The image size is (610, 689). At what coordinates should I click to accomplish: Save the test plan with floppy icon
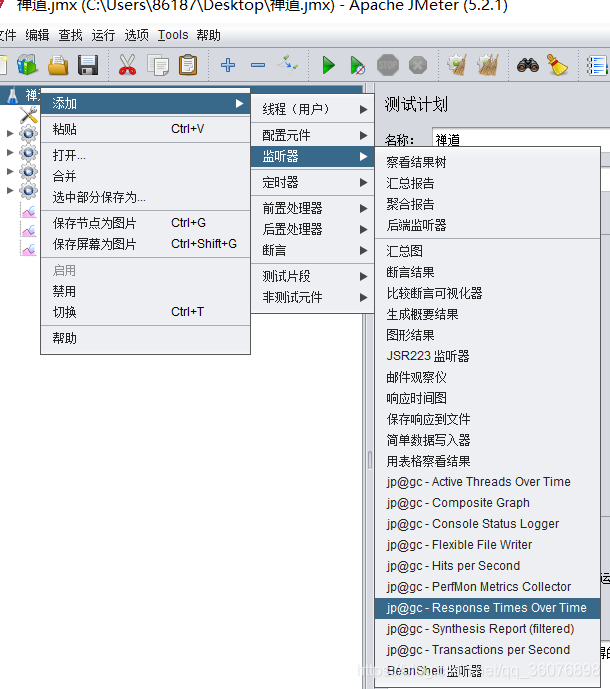(87, 65)
